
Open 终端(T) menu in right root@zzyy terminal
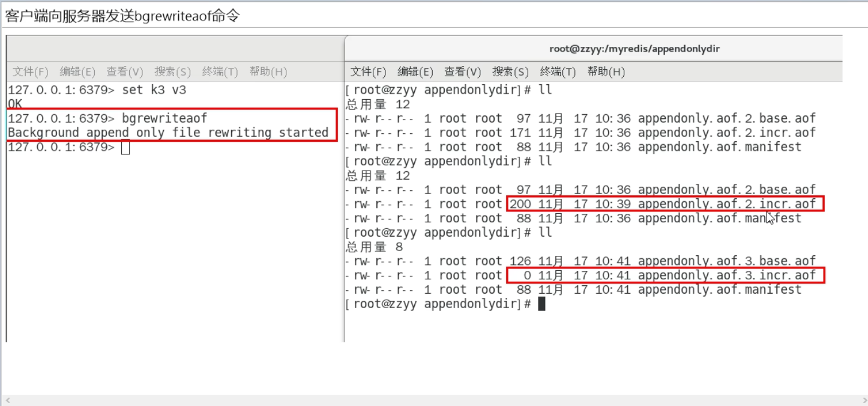[558, 72]
